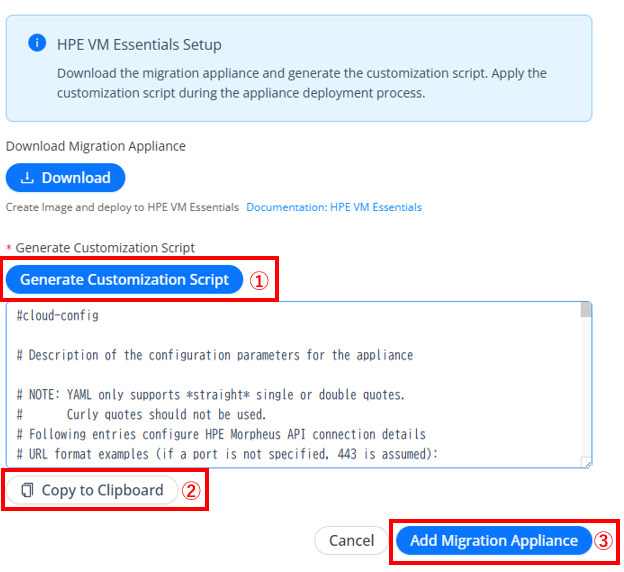Click the "Curly quotes should not" line

coord(141,414)
